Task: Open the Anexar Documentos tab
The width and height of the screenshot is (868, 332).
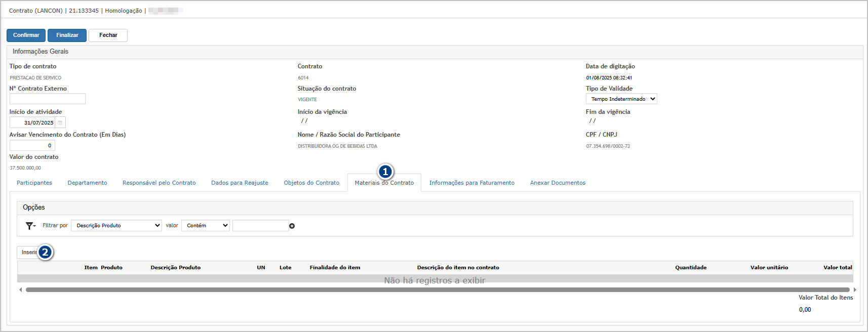Action: 558,183
